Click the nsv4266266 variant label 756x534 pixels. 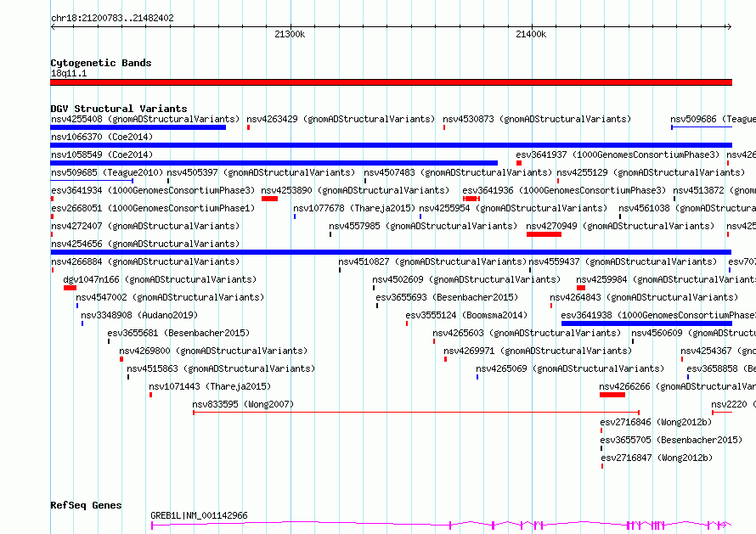pos(677,386)
